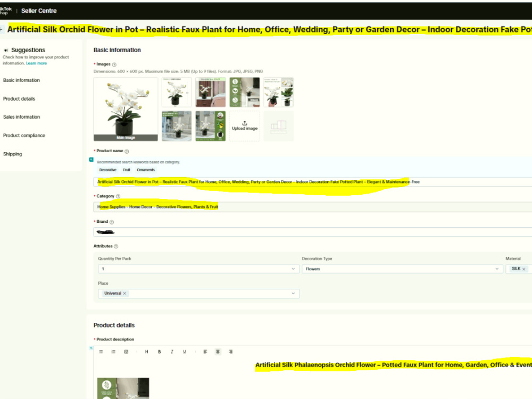532x399 pixels.
Task: Insert a bulleted list in the description
Action: (101, 352)
